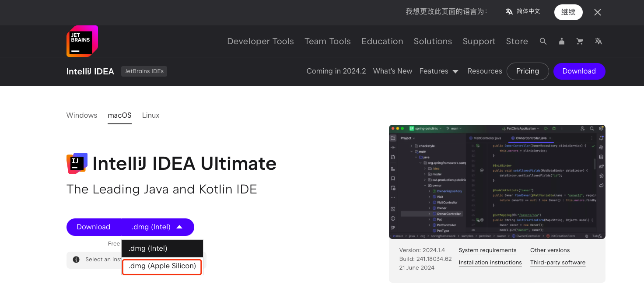Click the IntelliJ IDEA Ultimate heading
Image resolution: width=644 pixels, height=295 pixels.
coord(184,164)
